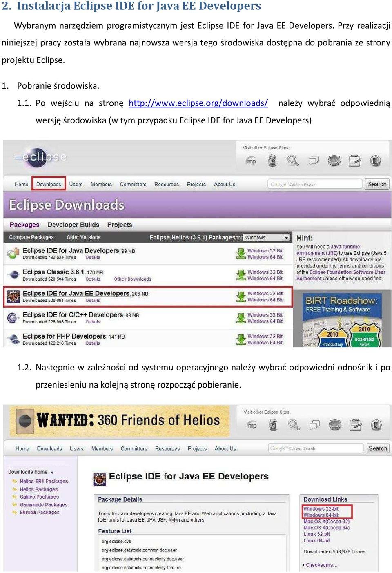Screen dimensions: 392x573
Task: Open the Eclipse Classic 3.6.1 link
Action: click(53, 272)
